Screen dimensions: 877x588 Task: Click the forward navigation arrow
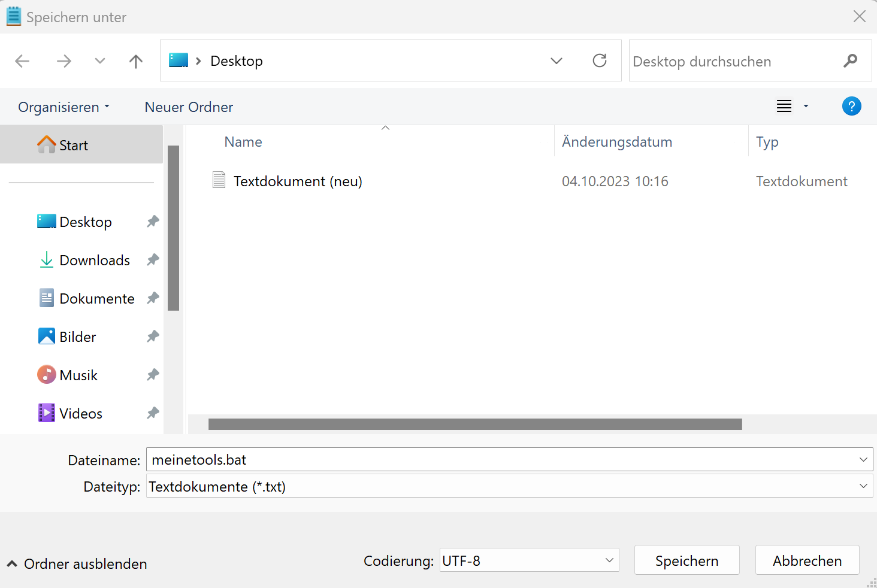[x=63, y=61]
